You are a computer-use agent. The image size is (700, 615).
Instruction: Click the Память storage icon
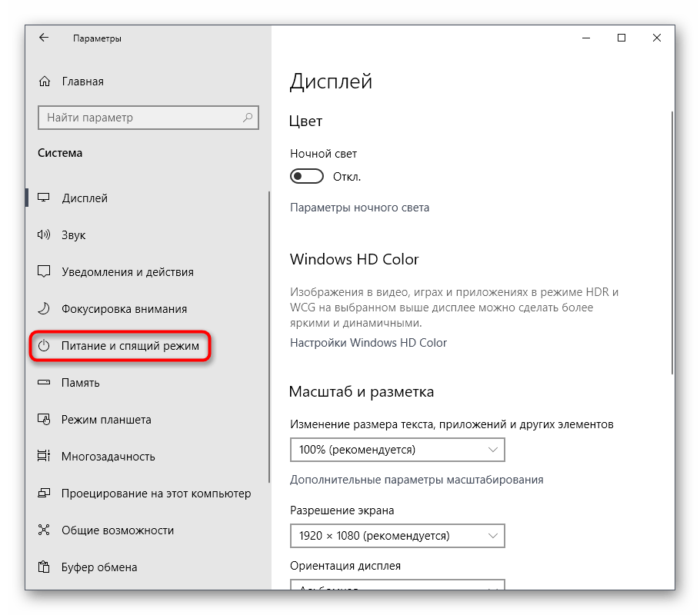click(x=45, y=383)
